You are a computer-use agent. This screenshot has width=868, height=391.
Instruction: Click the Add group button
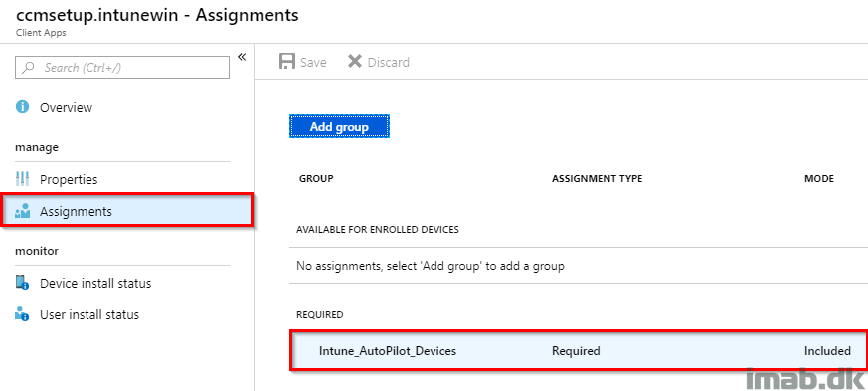(x=339, y=126)
